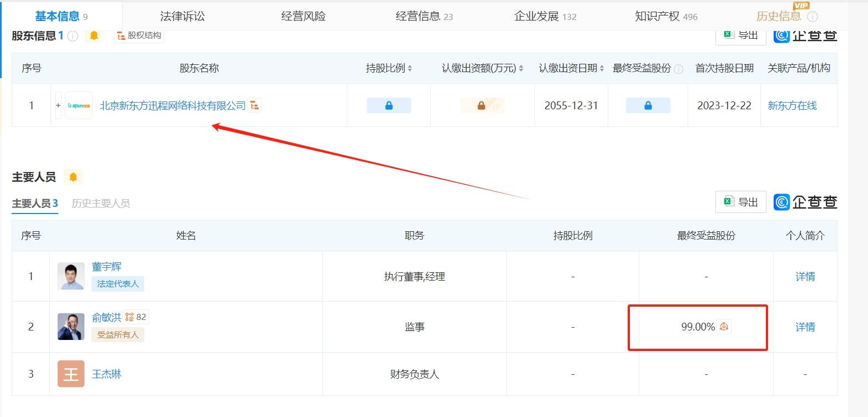The width and height of the screenshot is (868, 417).
Task: Expand the shareholder row with plus button
Action: 58,105
